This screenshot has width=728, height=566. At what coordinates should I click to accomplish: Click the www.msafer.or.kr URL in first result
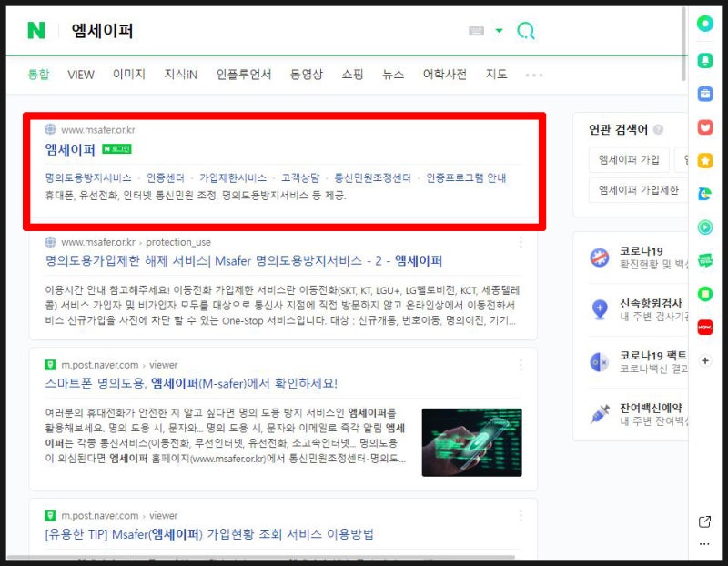pos(98,130)
